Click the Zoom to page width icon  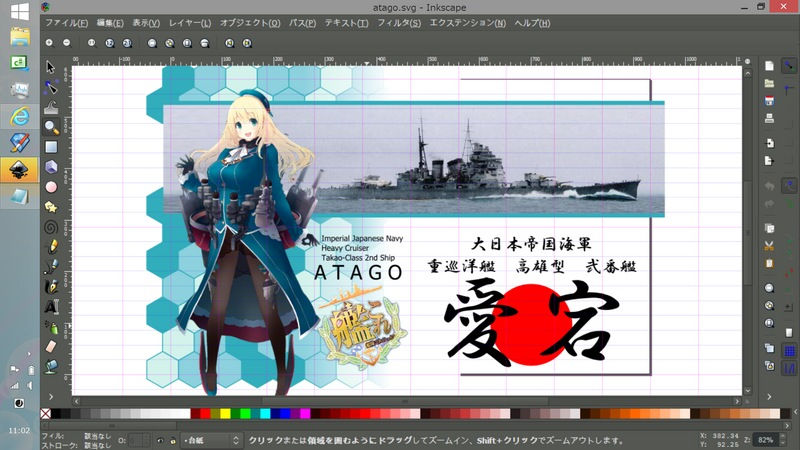(205, 43)
